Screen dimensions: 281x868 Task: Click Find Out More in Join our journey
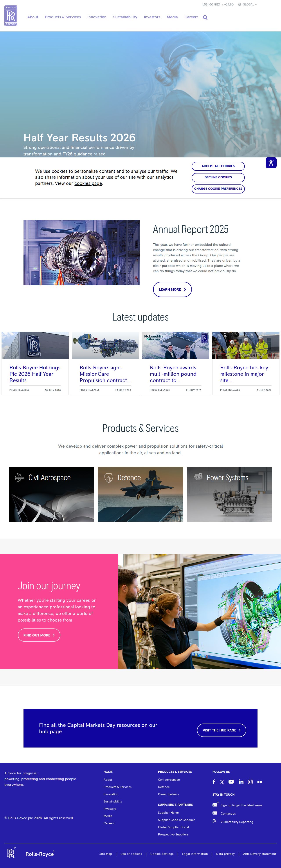pyautogui.click(x=39, y=635)
